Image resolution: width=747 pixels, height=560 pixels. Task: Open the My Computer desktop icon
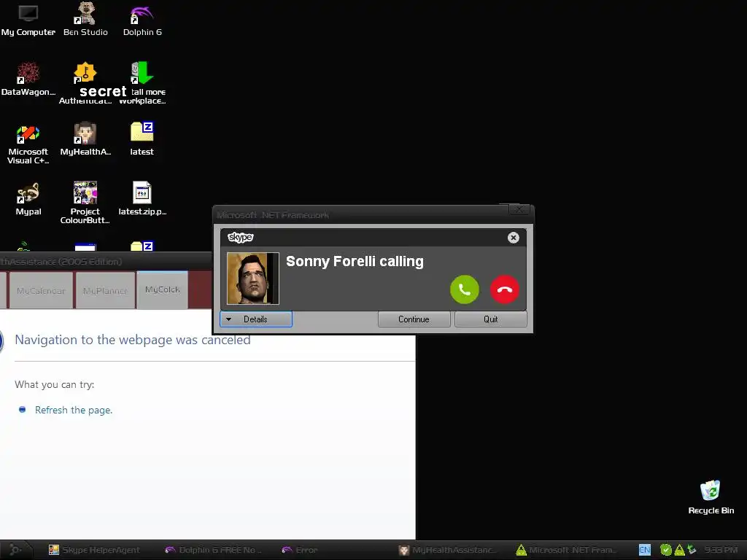coord(28,20)
